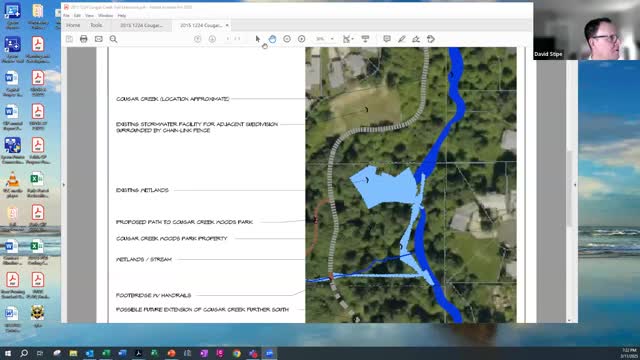Zoom in with the plus circle
This screenshot has height=360, width=640.
click(x=302, y=39)
